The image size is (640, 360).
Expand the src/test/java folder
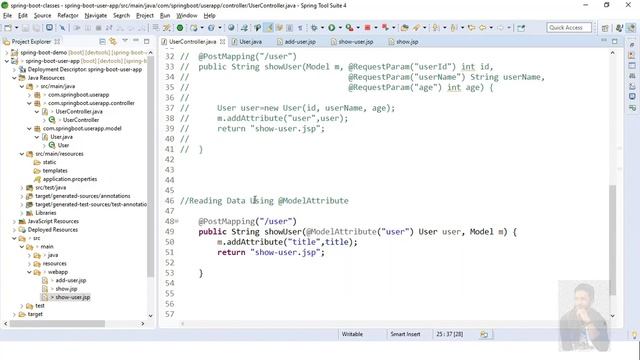pyautogui.click(x=22, y=188)
